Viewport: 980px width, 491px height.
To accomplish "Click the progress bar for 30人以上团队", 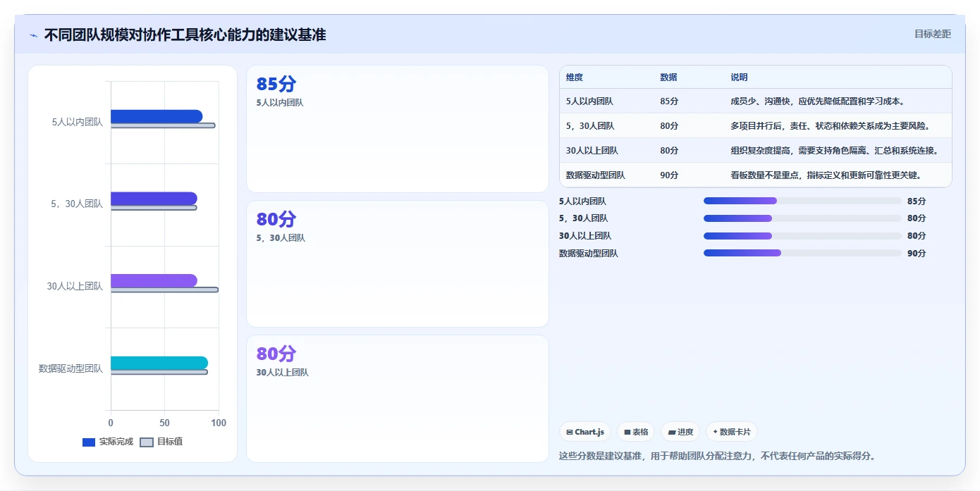I will [802, 236].
